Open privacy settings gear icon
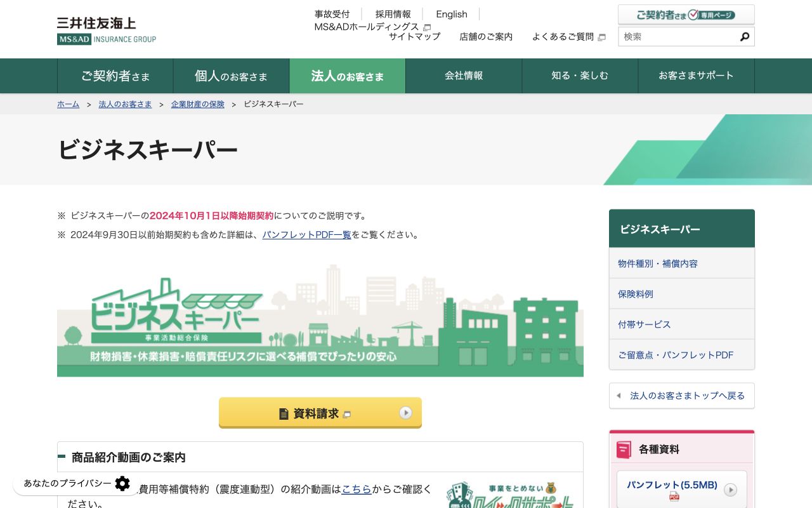This screenshot has width=812, height=508. (122, 483)
